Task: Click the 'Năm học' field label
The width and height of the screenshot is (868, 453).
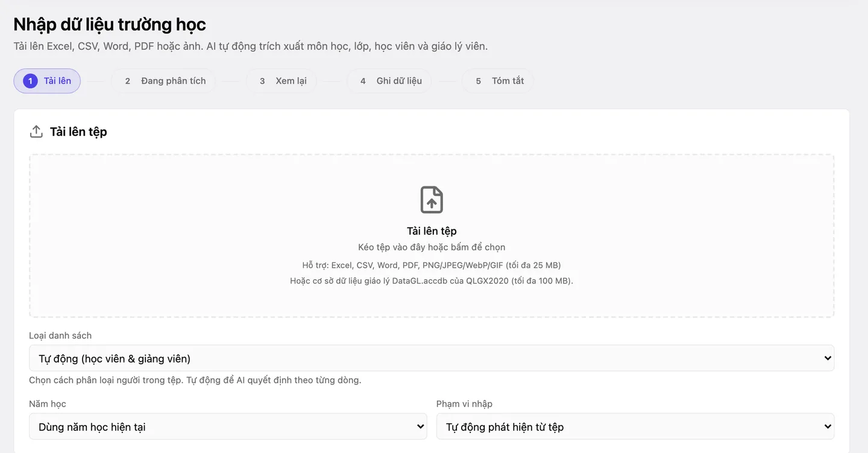Action: point(48,404)
